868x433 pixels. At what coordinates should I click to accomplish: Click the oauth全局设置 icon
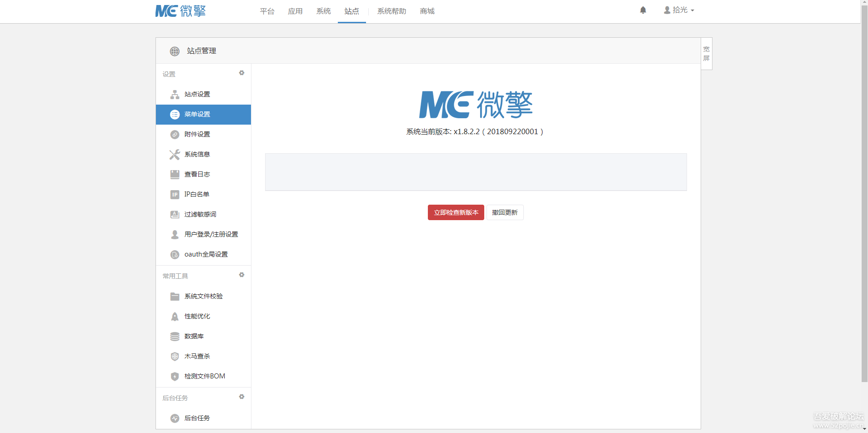tap(175, 255)
